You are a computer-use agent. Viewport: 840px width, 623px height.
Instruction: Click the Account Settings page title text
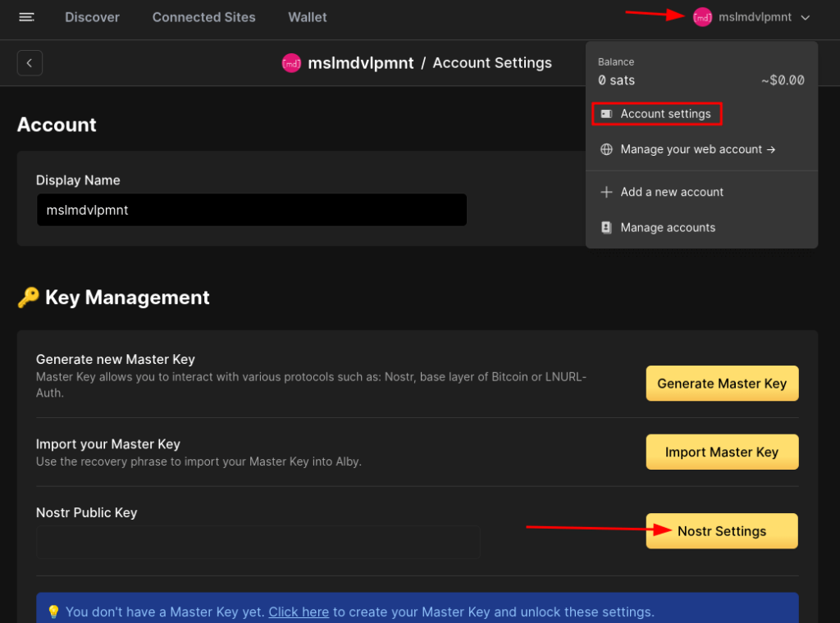pos(492,63)
